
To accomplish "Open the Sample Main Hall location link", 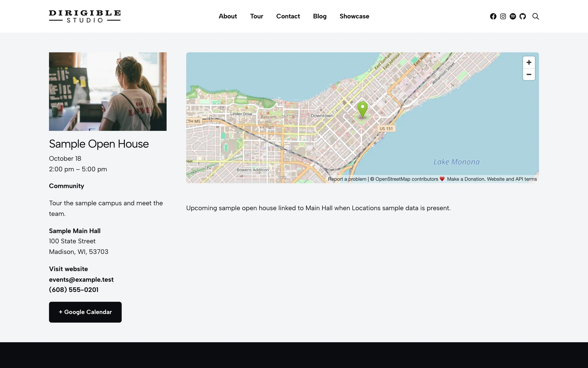I will 75,231.
